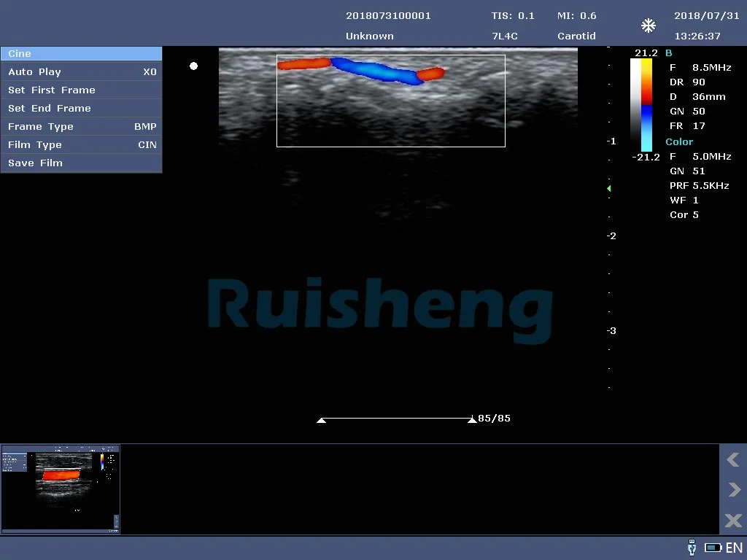Change the Film Type CIN option
The width and height of the screenshot is (747, 560).
81,145
